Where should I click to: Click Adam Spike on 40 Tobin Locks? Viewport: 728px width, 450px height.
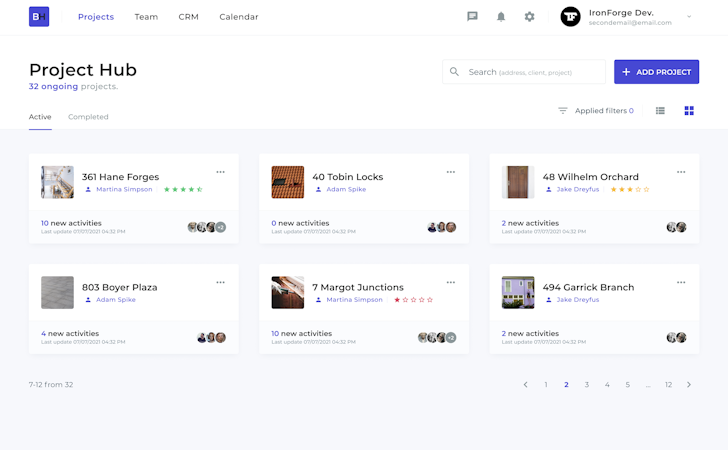pyautogui.click(x=346, y=189)
